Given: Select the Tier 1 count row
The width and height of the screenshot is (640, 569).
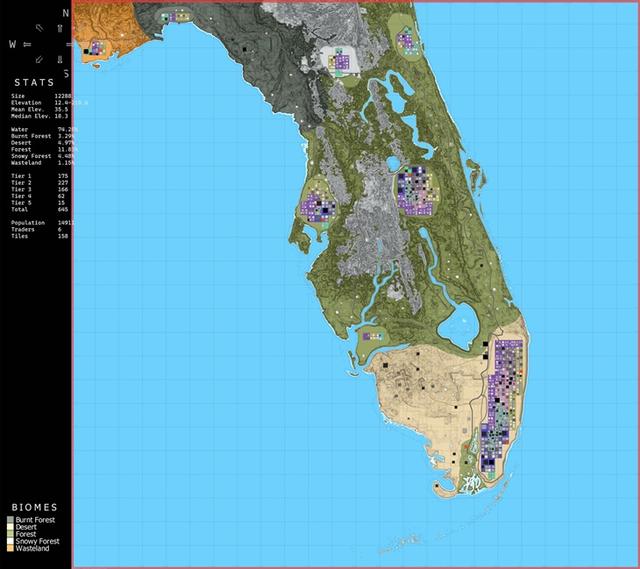Looking at the screenshot, I should point(40,176).
